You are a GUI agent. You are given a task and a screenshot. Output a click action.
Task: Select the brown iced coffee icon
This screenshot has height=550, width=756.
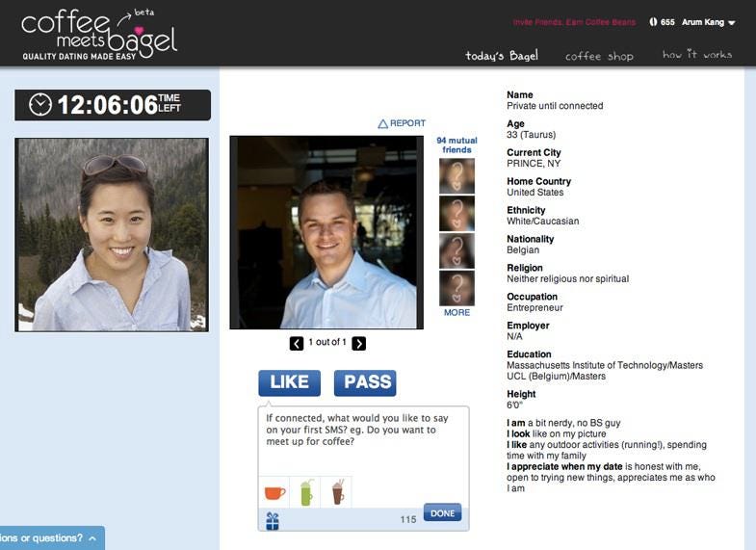[337, 492]
